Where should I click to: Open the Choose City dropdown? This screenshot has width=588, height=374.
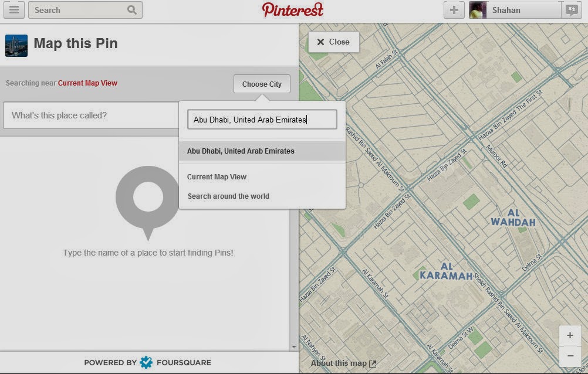pos(262,84)
